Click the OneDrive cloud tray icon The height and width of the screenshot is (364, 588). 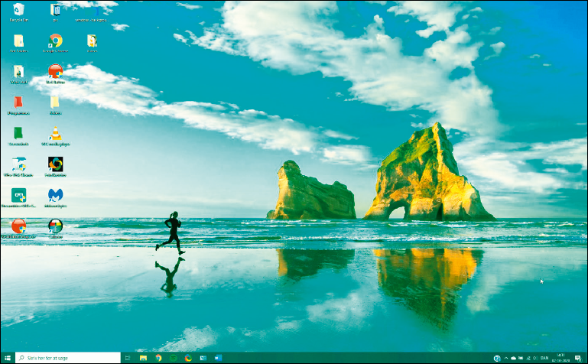point(514,357)
